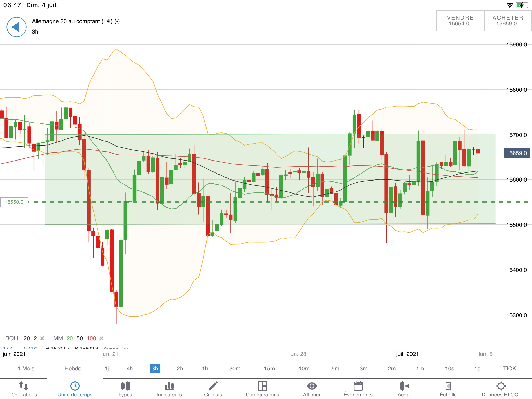Open the Configurations layout icon
532x399 pixels.
[x=262, y=386]
